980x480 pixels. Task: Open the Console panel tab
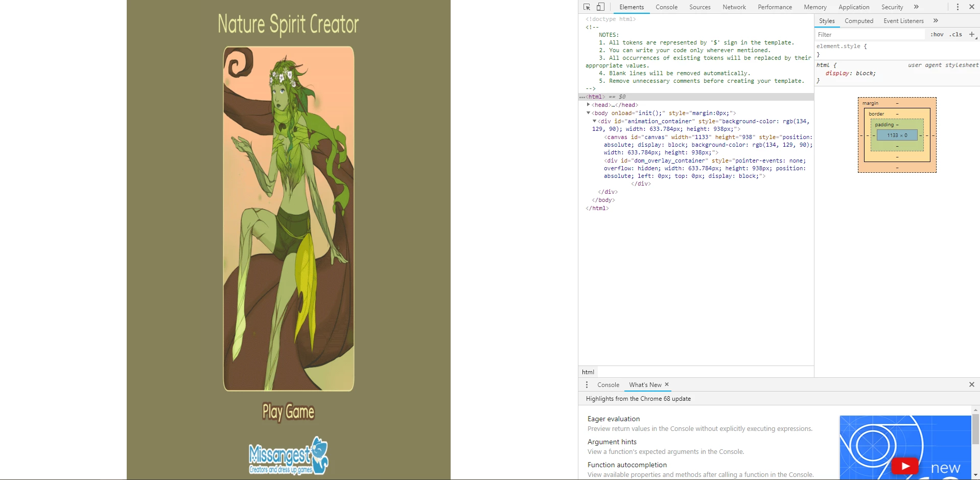coord(667,7)
